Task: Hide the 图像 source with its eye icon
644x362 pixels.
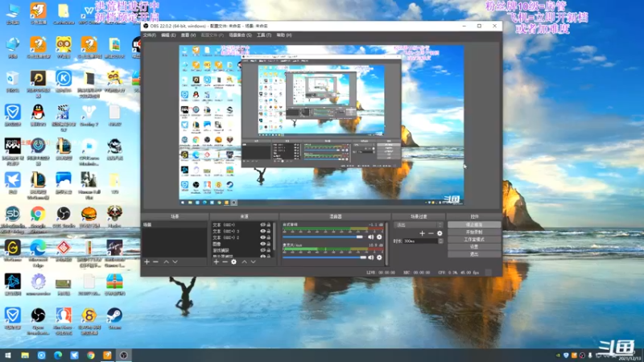Action: (x=263, y=244)
